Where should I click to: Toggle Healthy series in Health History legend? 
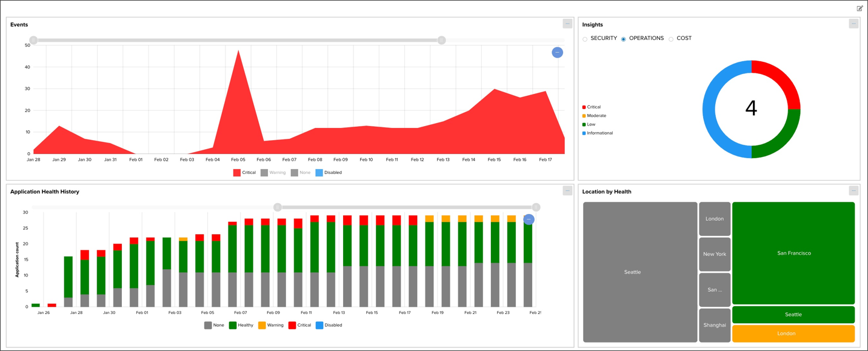coord(241,326)
